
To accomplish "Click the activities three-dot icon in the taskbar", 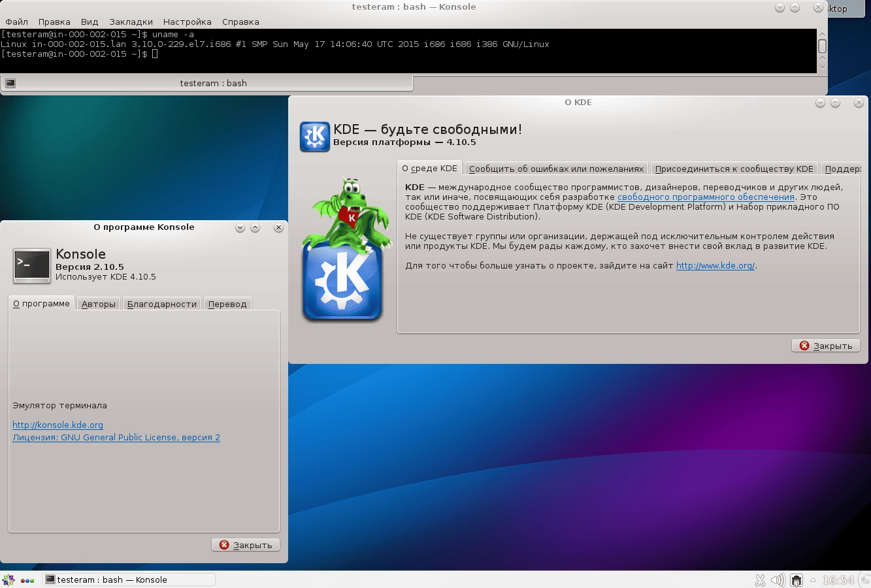I will (27, 580).
